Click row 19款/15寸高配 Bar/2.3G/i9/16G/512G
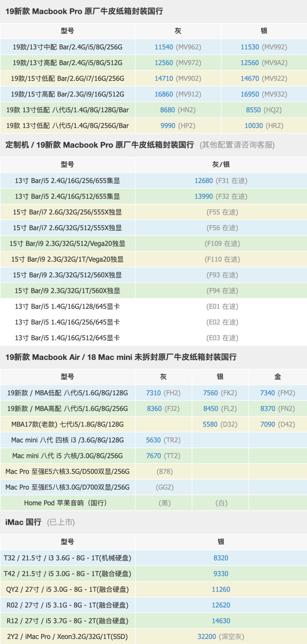The height and width of the screenshot is (644, 307). point(153,94)
